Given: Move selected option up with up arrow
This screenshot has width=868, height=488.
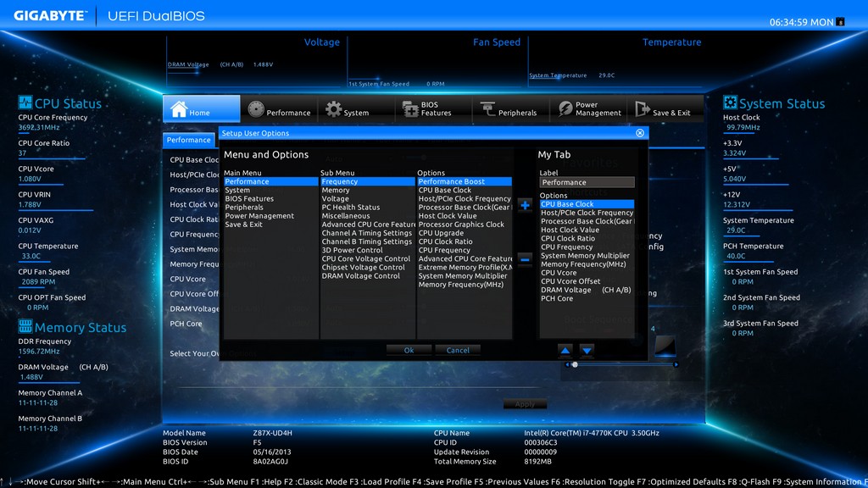Looking at the screenshot, I should click(x=565, y=350).
